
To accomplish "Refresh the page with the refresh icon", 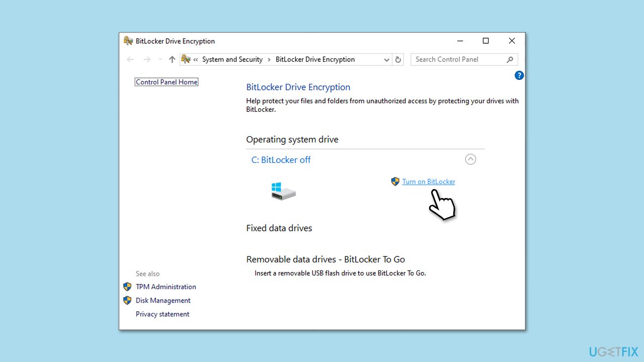I will pyautogui.click(x=398, y=59).
